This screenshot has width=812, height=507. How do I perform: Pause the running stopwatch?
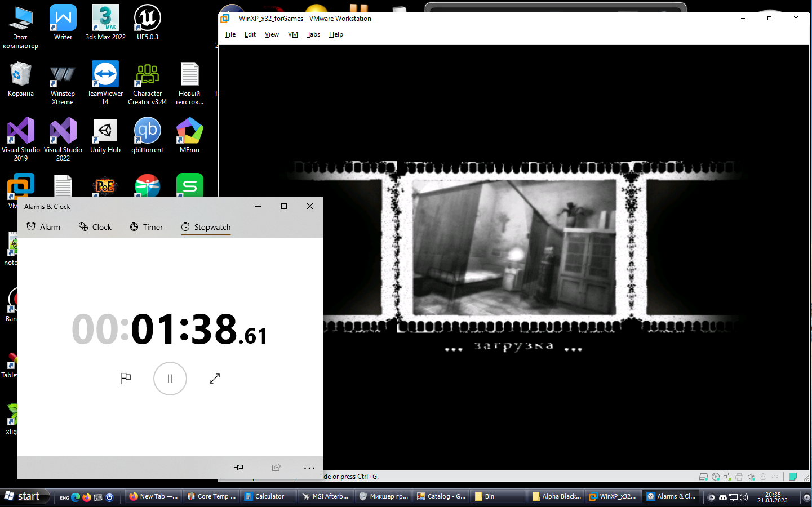pos(170,379)
